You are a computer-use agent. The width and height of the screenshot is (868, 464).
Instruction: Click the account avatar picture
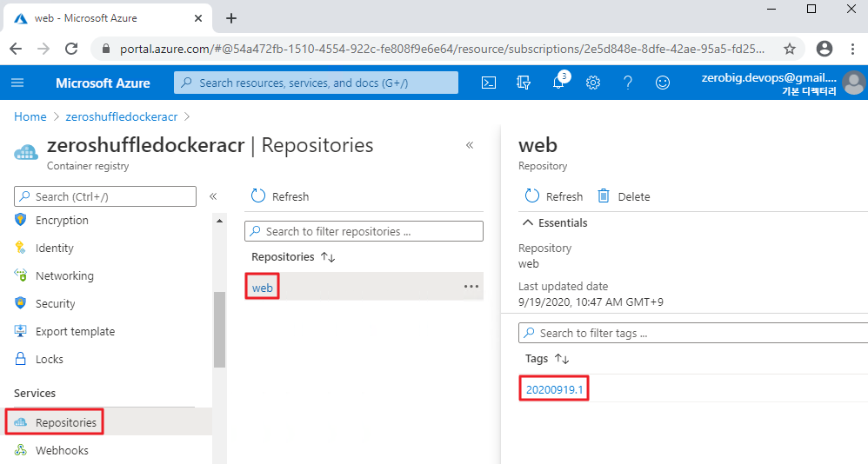tap(853, 83)
